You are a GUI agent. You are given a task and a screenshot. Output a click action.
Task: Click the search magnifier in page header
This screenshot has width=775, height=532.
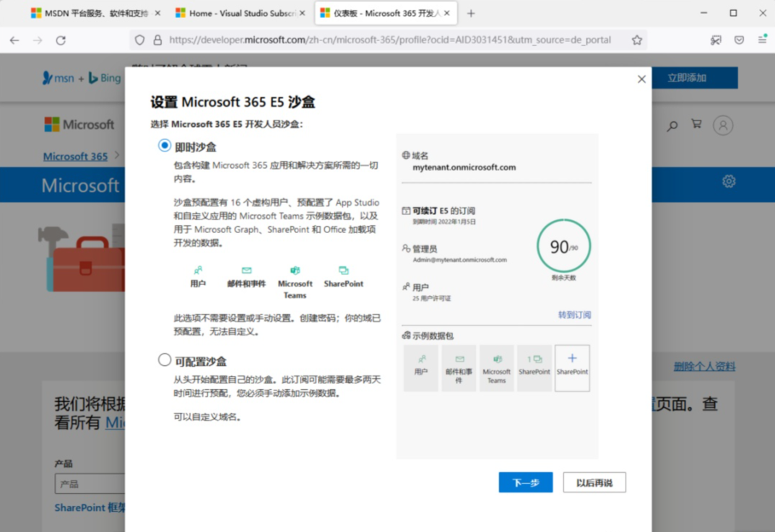tap(672, 126)
